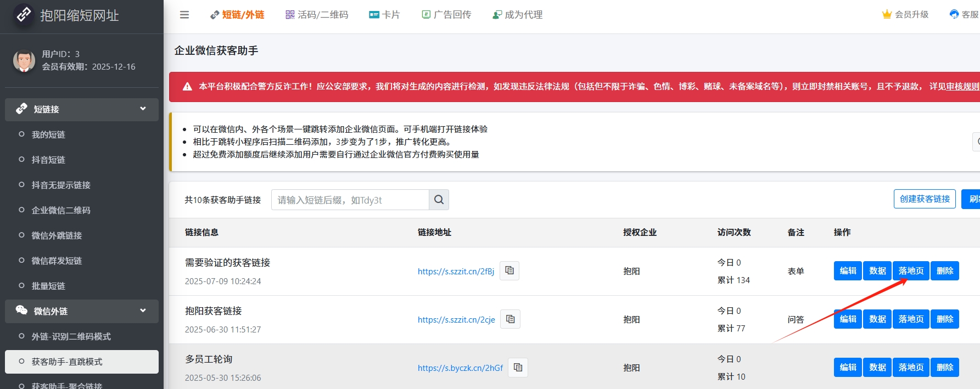Copy the s.szzit.cn/2fBj link via copy icon
This screenshot has height=389, width=980.
pyautogui.click(x=509, y=270)
